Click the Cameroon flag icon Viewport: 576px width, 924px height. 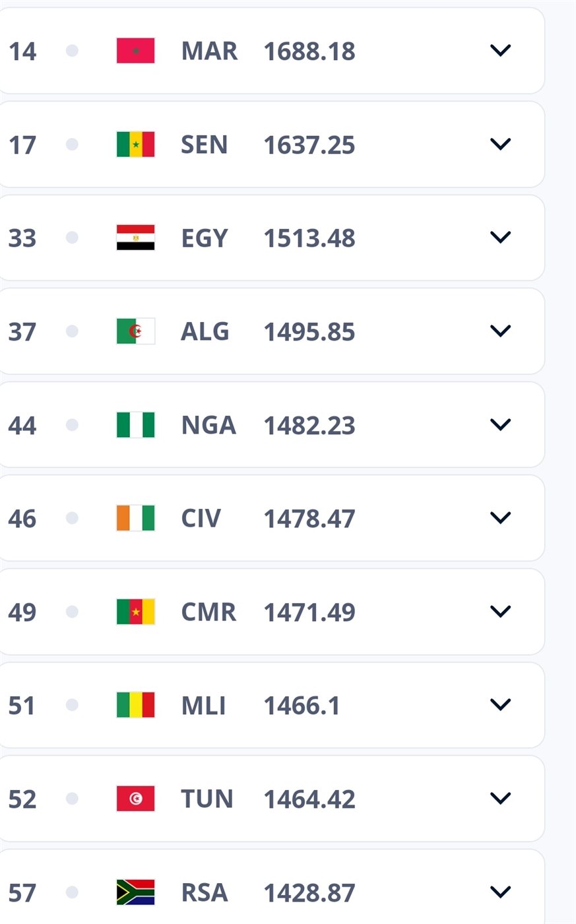tap(135, 612)
